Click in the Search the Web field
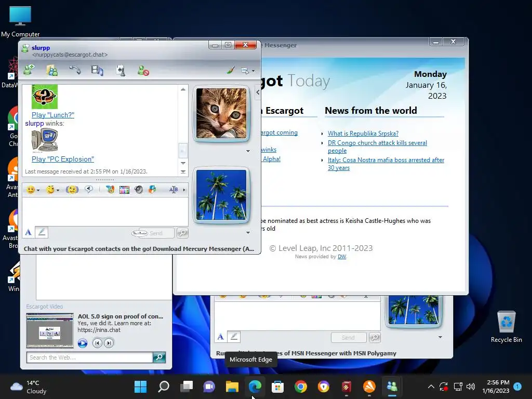The width and height of the screenshot is (532, 399). coord(89,357)
